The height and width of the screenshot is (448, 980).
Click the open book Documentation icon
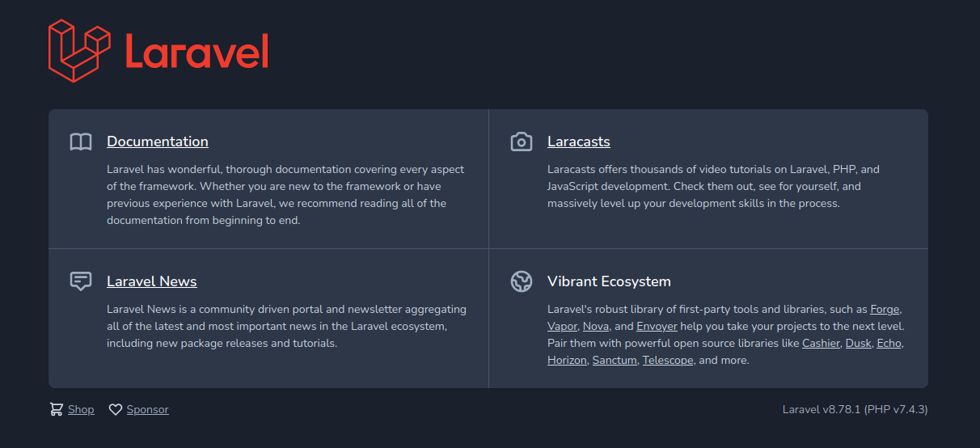81,142
